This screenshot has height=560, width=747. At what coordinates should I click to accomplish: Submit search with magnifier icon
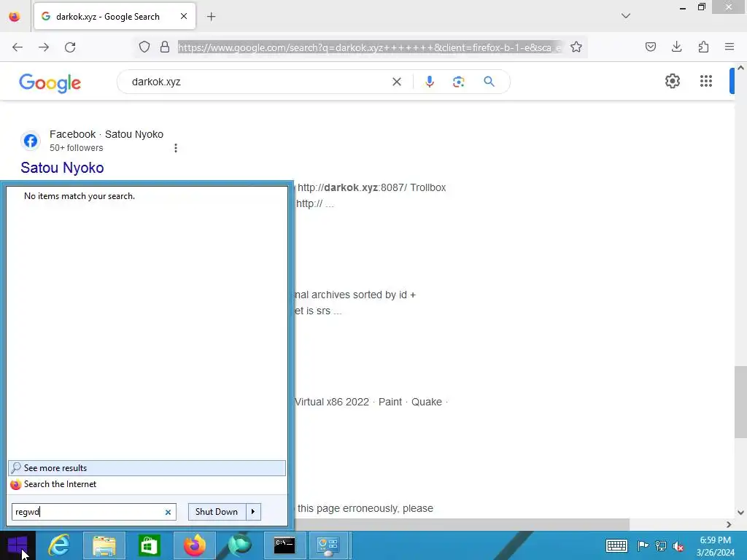[489, 82]
